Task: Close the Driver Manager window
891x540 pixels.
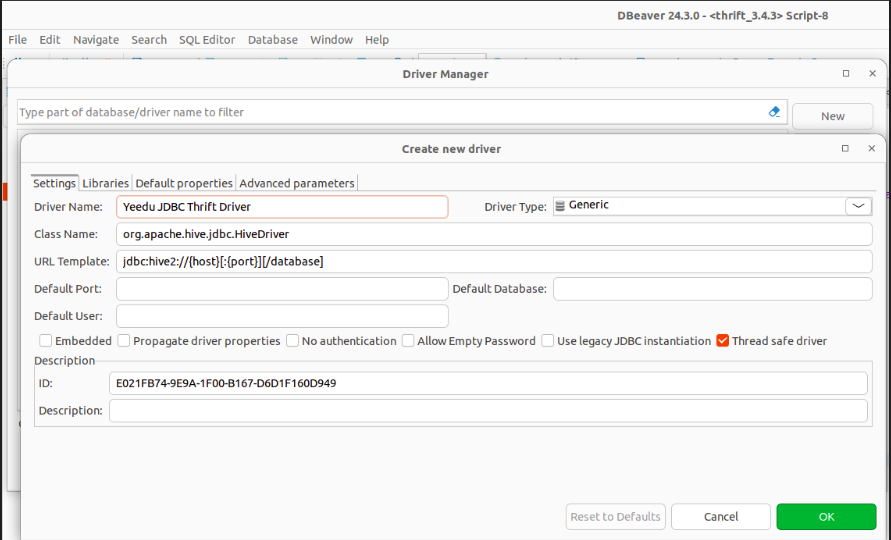Action: [x=872, y=73]
